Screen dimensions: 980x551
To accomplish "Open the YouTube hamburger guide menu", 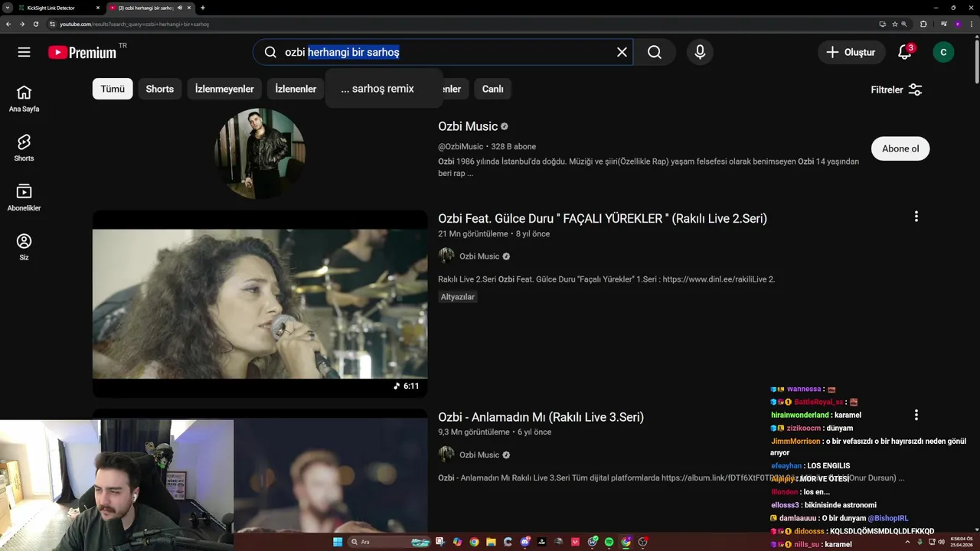I will click(24, 52).
